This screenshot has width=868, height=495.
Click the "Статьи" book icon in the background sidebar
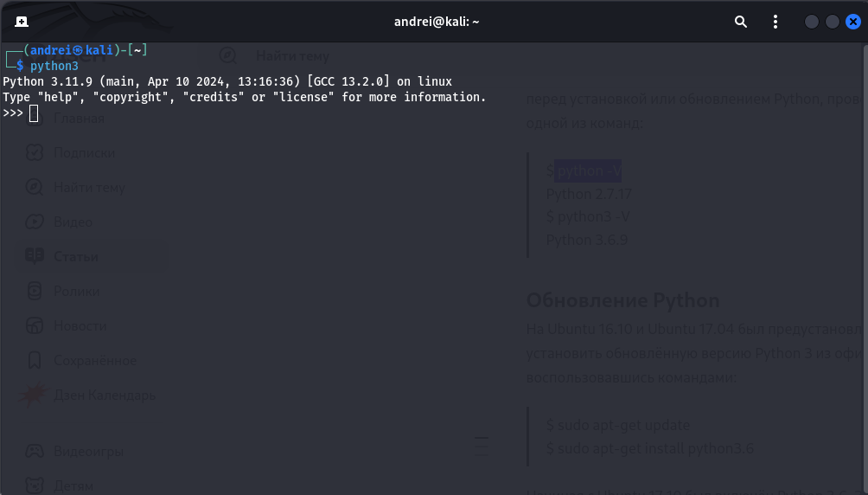click(x=35, y=256)
